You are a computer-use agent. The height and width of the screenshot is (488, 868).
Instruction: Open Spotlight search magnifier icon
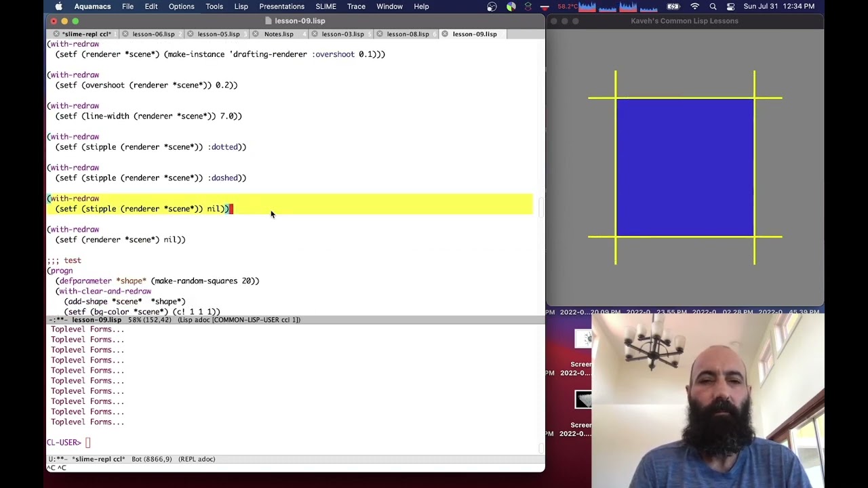pyautogui.click(x=713, y=6)
